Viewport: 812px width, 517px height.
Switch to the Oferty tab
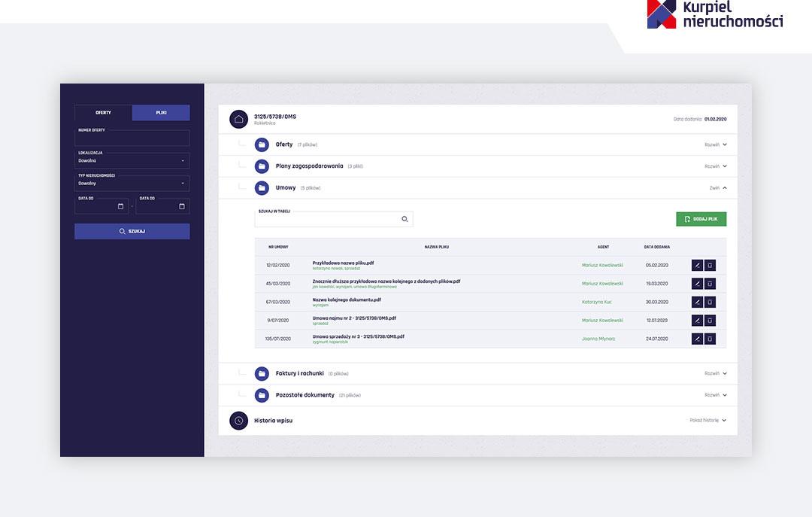[x=103, y=113]
